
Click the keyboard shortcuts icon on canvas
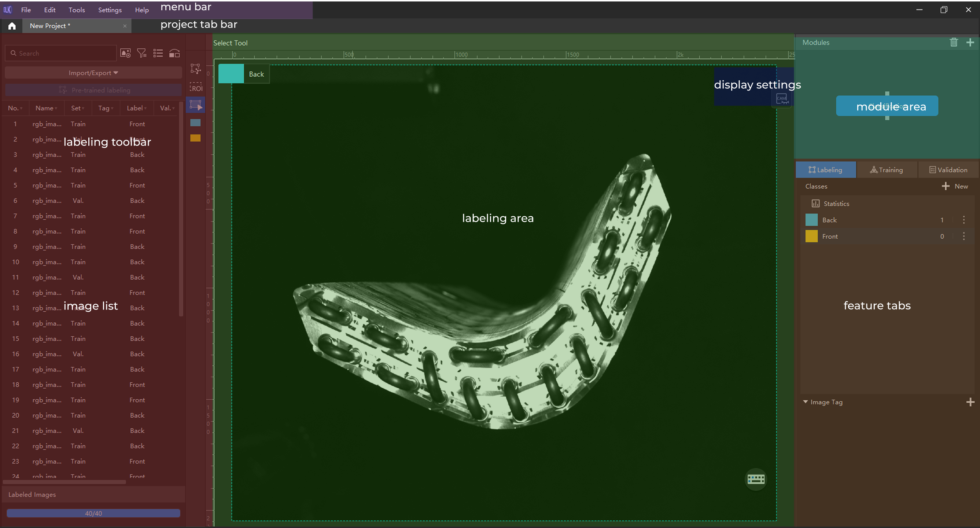point(756,479)
